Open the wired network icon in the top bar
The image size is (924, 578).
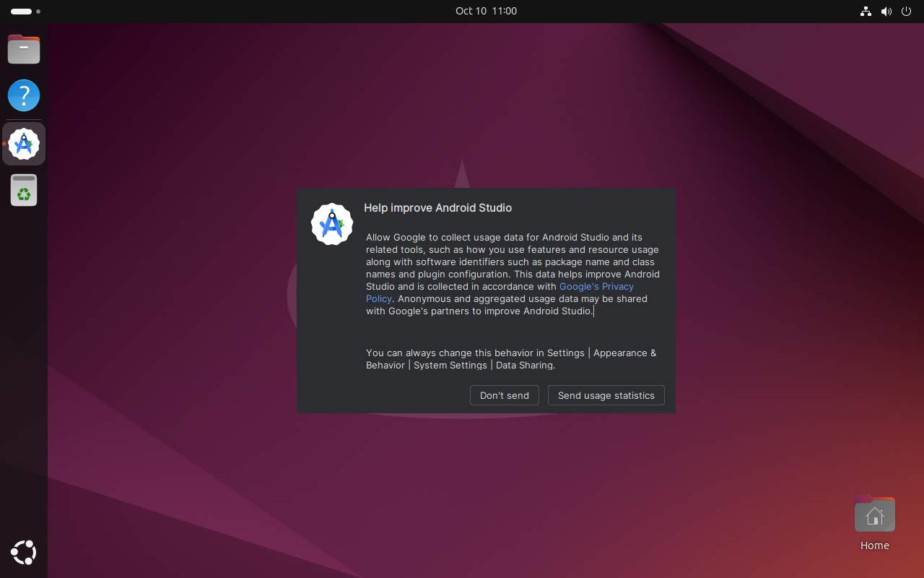pos(866,11)
